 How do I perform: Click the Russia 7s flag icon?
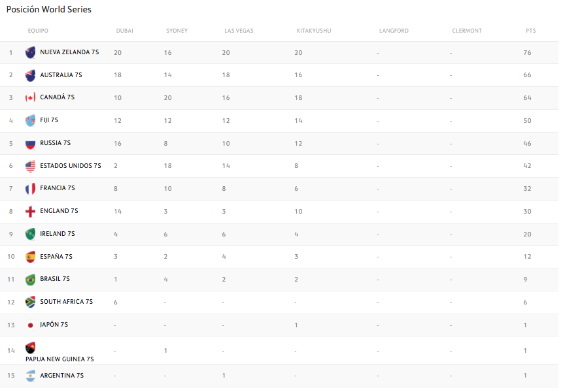pos(30,143)
